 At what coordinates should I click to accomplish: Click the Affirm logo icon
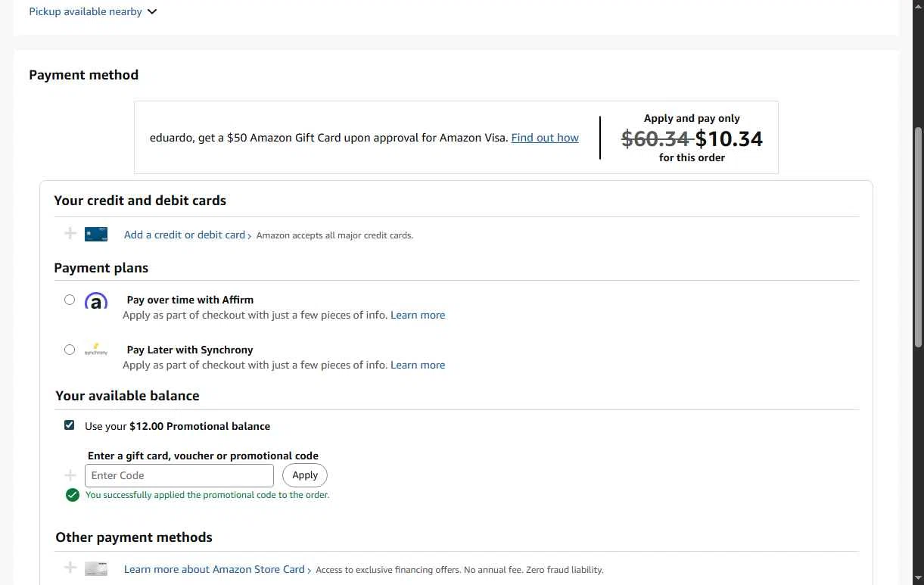(x=96, y=300)
